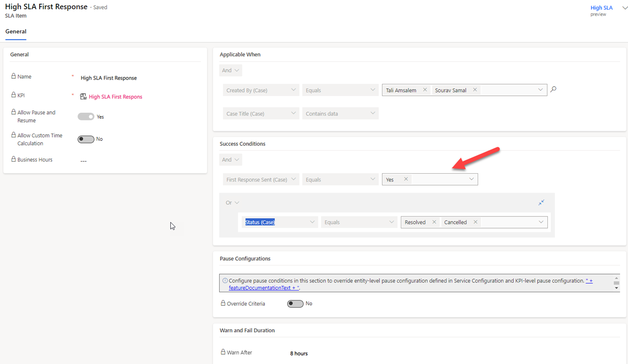Open the And dropdown in Applicable When
628x364 pixels.
coord(230,70)
